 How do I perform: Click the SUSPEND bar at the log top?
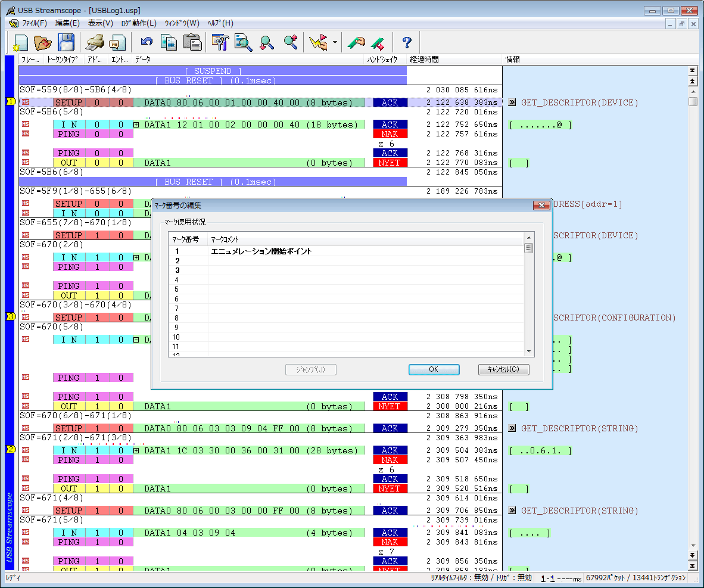pos(213,71)
